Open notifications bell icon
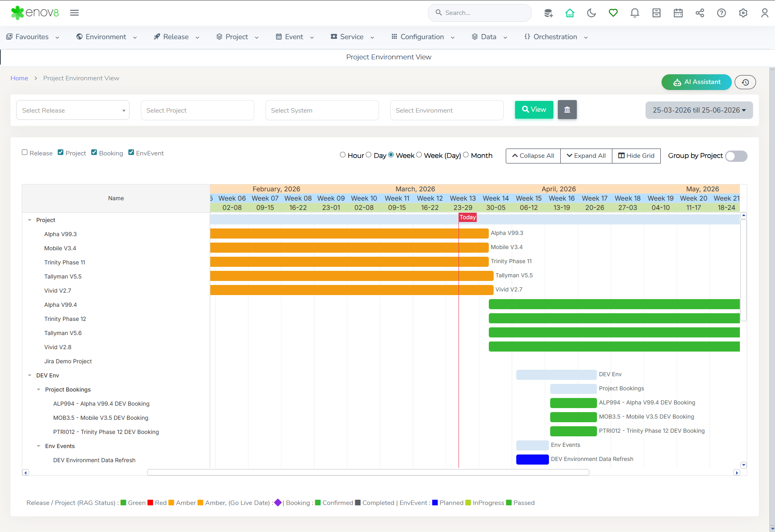The width and height of the screenshot is (775, 532). pos(635,13)
